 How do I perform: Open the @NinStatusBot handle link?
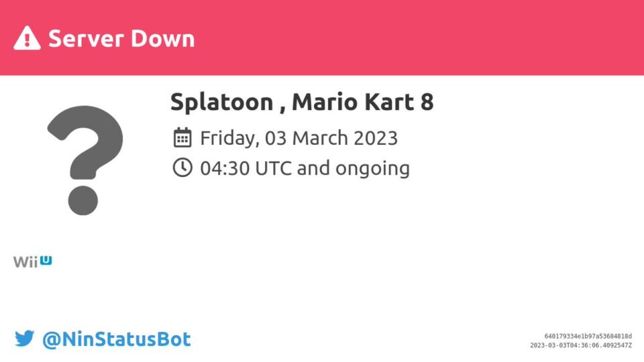point(117,339)
